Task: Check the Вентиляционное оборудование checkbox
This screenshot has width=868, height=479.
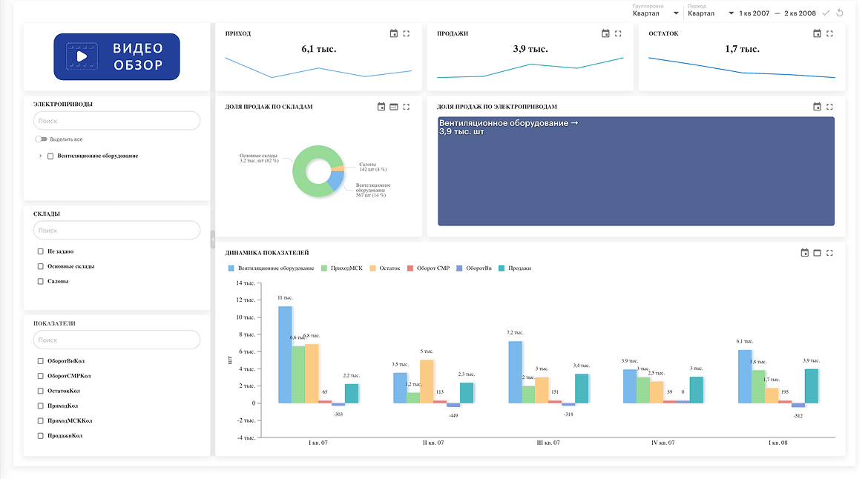Action: (50, 156)
